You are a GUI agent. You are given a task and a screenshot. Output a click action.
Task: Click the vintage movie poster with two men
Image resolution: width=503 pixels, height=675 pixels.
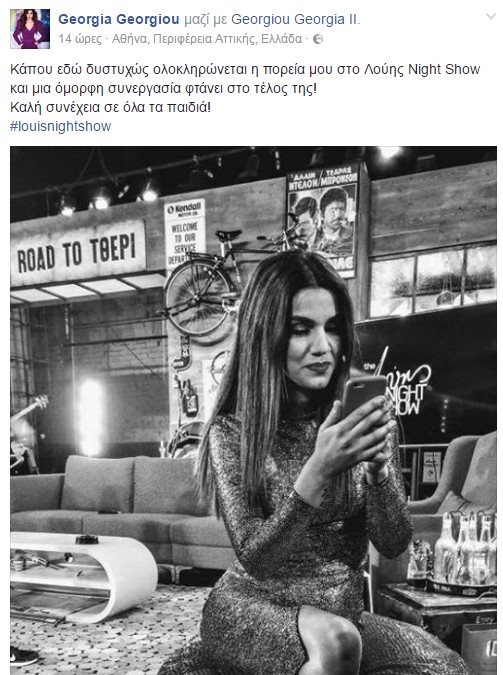click(323, 218)
